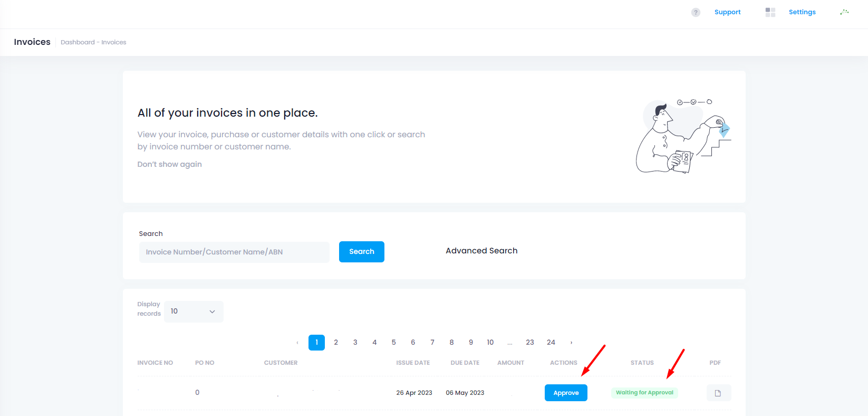Open Advanced Search
Screen dimensions: 868x416
[481, 251]
